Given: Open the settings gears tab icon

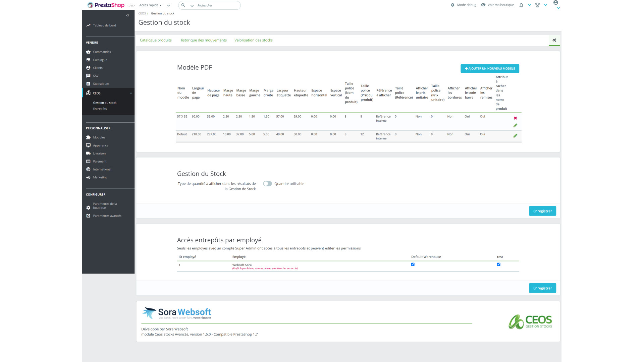Looking at the screenshot, I should click(x=554, y=40).
